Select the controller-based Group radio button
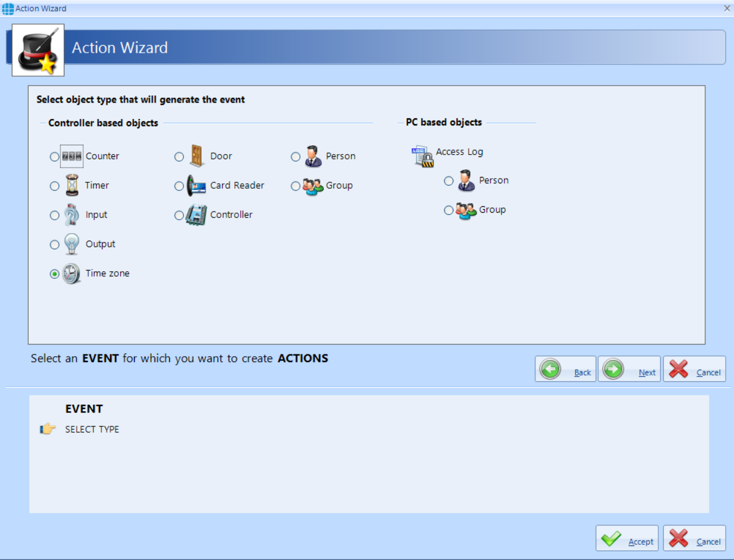734x560 pixels. tap(296, 186)
